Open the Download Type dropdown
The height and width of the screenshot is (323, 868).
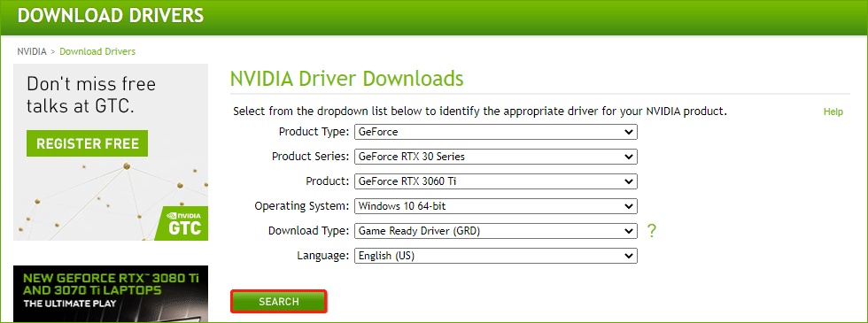[x=496, y=231]
